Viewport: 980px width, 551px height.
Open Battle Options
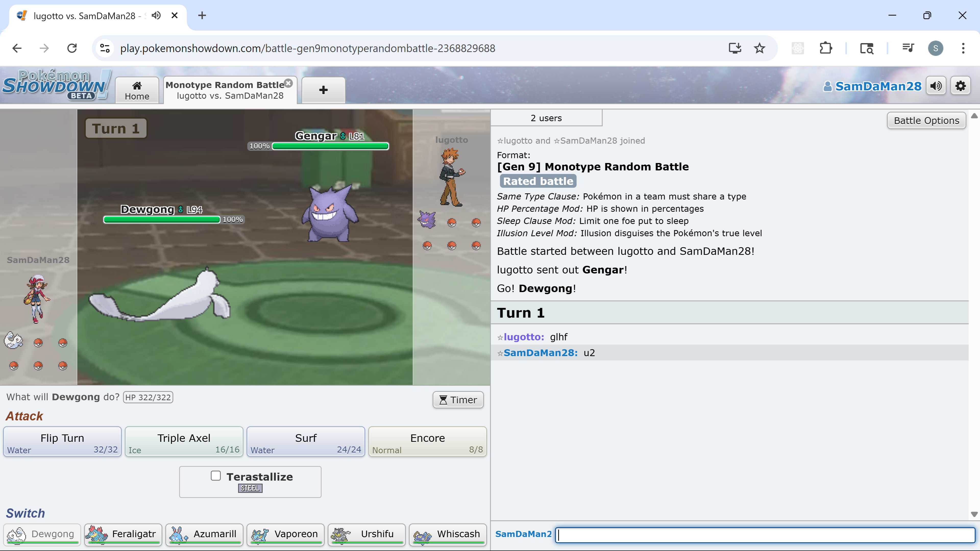point(926,121)
